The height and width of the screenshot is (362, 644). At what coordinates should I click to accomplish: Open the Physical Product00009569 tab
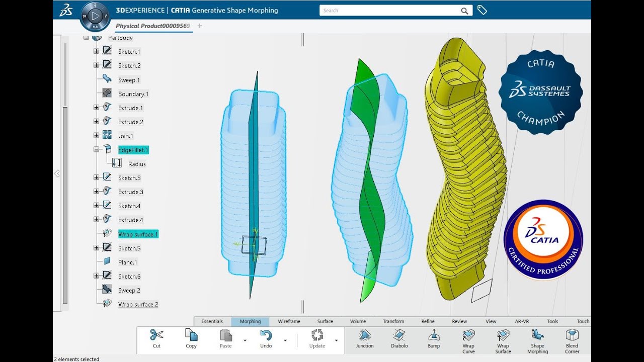(153, 26)
